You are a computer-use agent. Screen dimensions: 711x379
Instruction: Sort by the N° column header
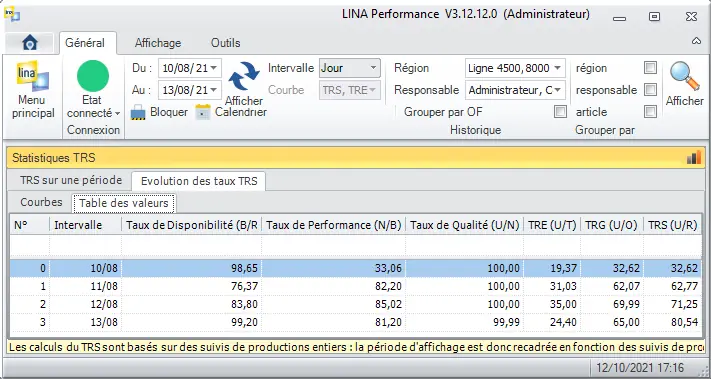coord(30,225)
